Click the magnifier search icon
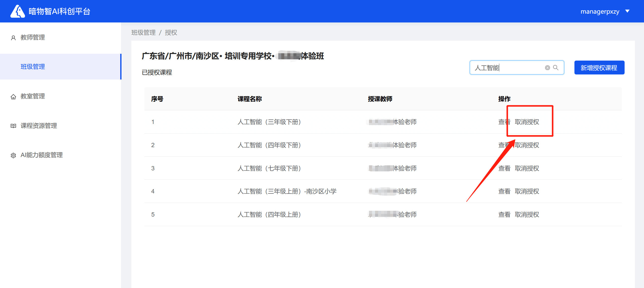 coord(556,68)
